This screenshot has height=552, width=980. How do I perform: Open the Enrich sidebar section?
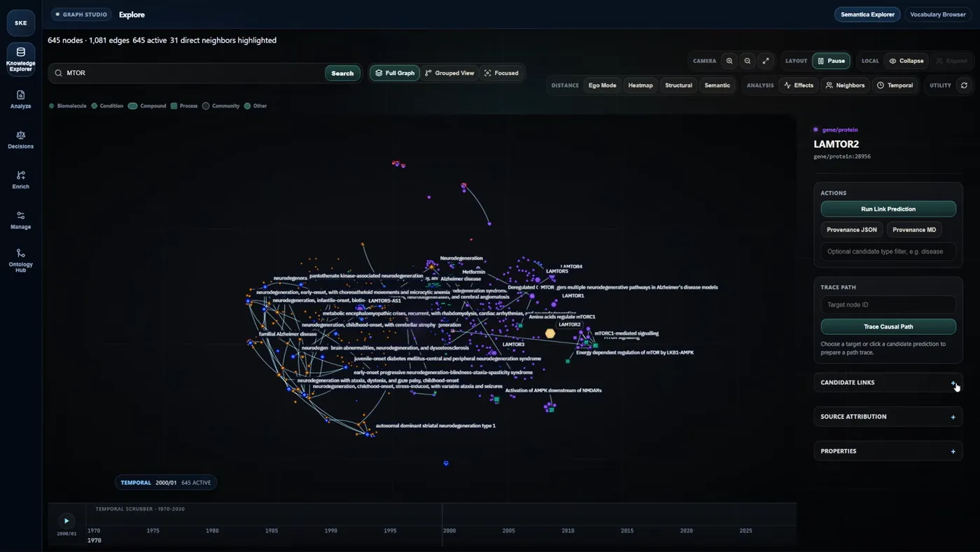click(x=20, y=180)
